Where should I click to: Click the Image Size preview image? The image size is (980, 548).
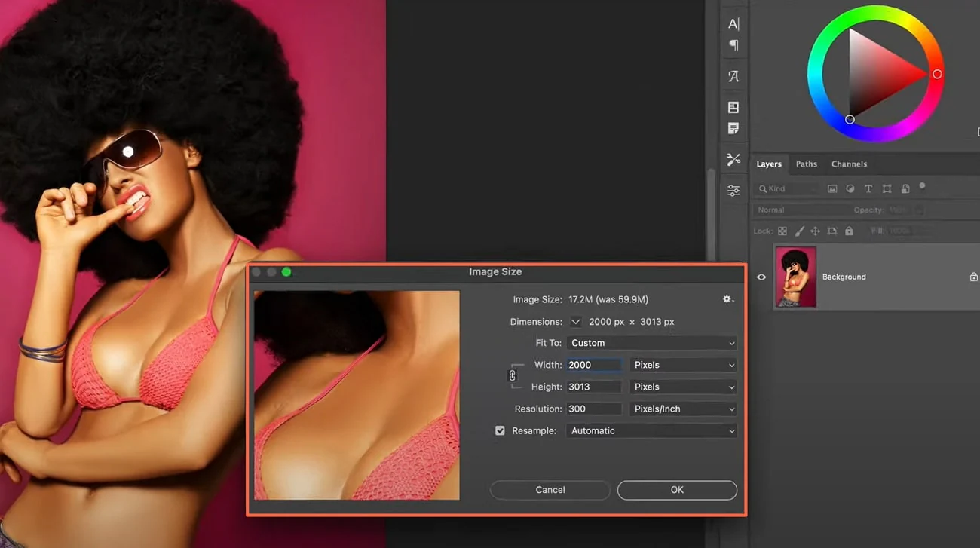point(357,395)
